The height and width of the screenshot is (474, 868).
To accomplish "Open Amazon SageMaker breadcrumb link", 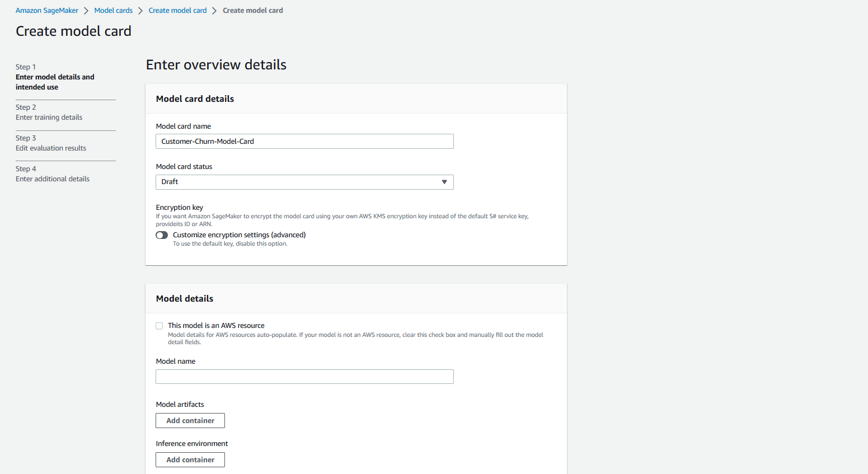I will pyautogui.click(x=47, y=11).
